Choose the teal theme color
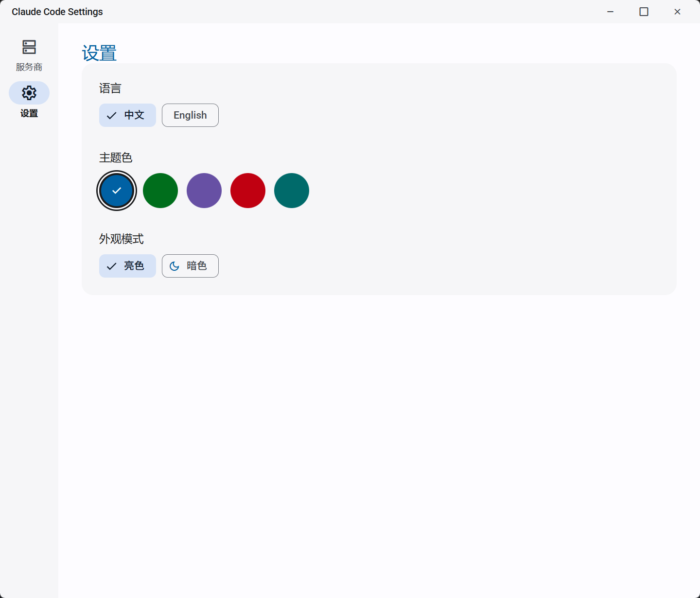Viewport: 700px width, 598px height. 292,191
